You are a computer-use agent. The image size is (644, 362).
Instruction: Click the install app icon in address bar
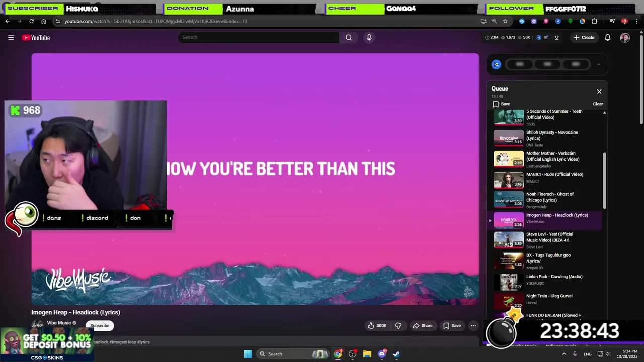point(483,21)
